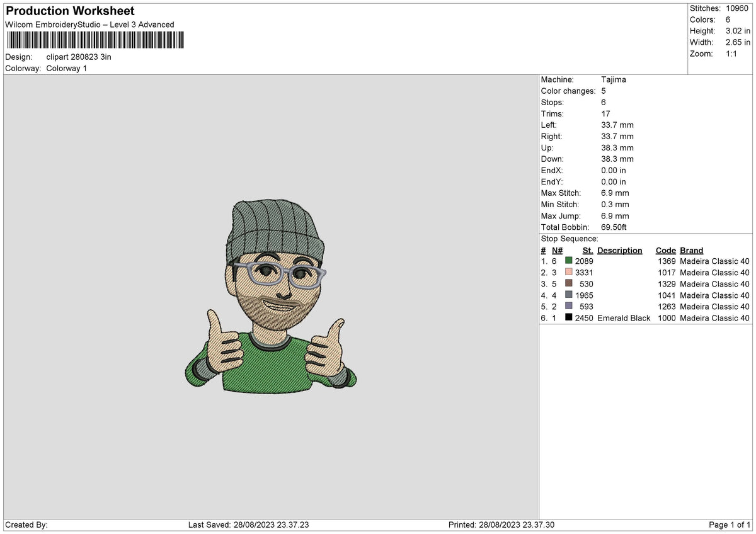Click the 'Emerald Black' description
This screenshot has width=756, height=534.
pos(624,318)
